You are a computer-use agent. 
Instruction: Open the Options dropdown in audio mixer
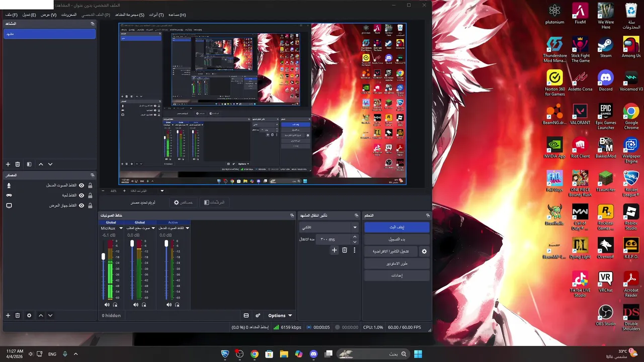point(280,316)
